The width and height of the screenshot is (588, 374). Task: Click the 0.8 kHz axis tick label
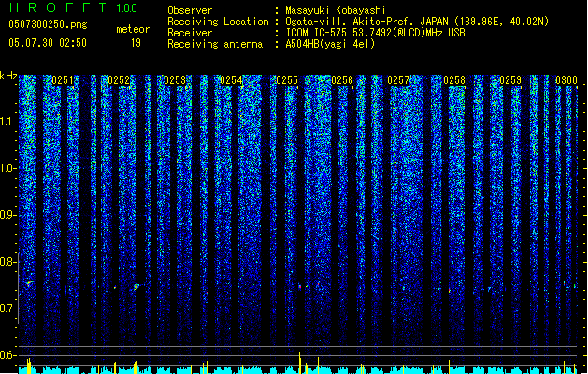pos(7,262)
